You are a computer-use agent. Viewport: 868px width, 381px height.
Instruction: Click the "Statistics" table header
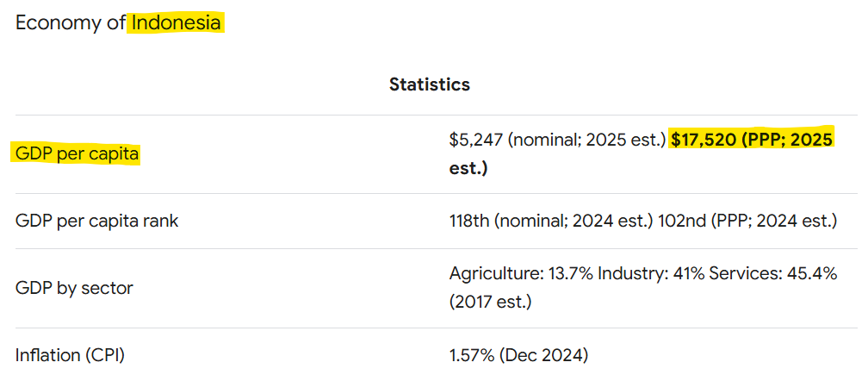(x=429, y=84)
